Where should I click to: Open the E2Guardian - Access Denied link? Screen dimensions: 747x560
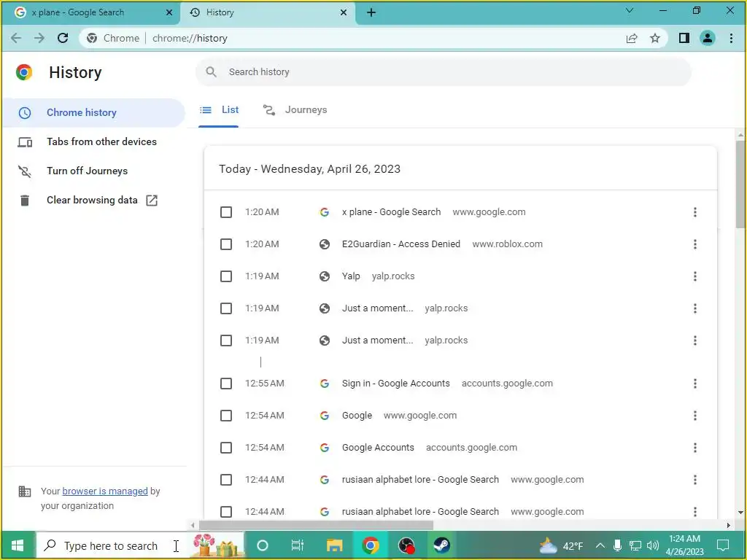401,244
